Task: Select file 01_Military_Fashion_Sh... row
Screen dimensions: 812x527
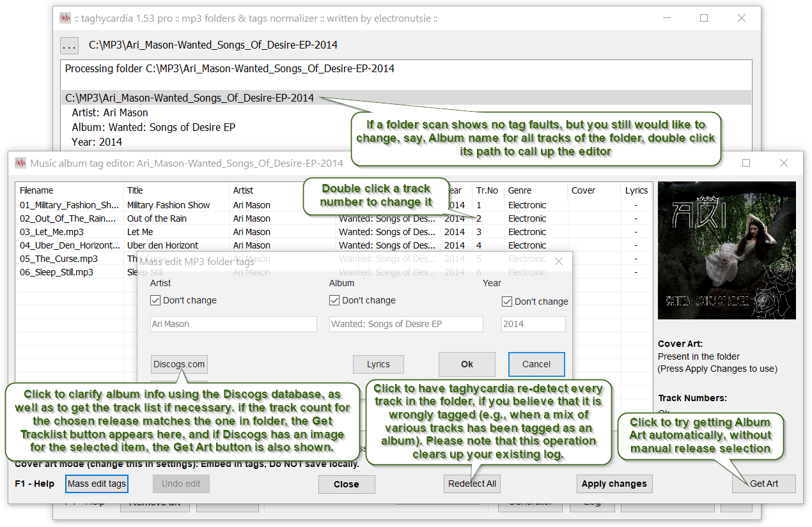Action: point(69,205)
